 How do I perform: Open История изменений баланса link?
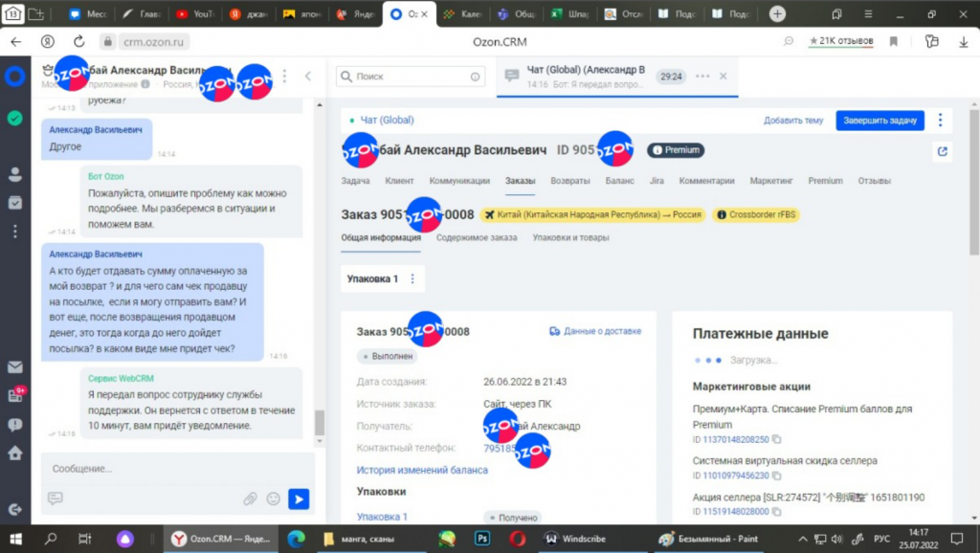[x=420, y=470]
